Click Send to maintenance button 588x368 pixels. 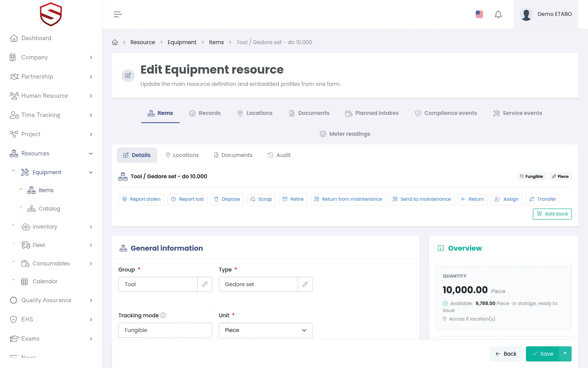tap(421, 199)
